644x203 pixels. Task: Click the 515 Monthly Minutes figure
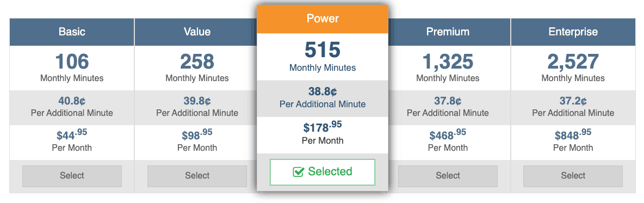[x=323, y=50]
